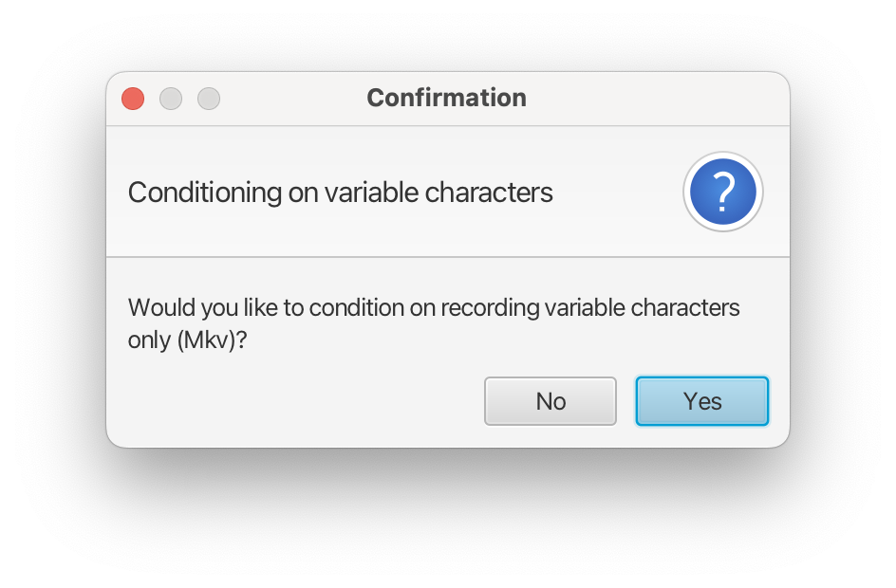This screenshot has width=896, height=588.
Task: Click empty title bar area beside Confirmation
Action: (x=657, y=99)
